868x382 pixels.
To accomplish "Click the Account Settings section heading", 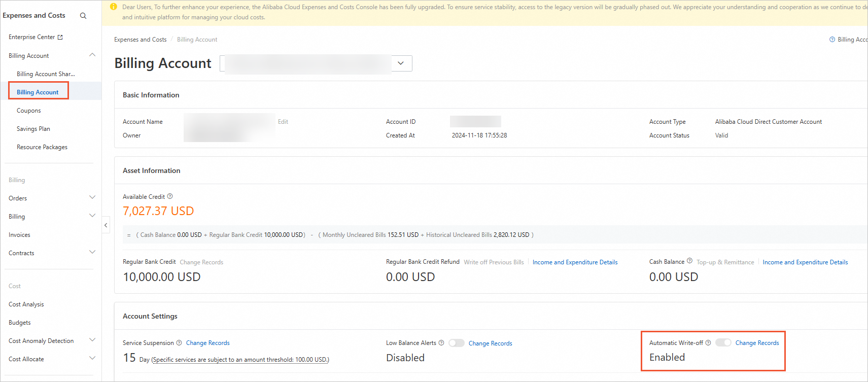I will click(150, 316).
